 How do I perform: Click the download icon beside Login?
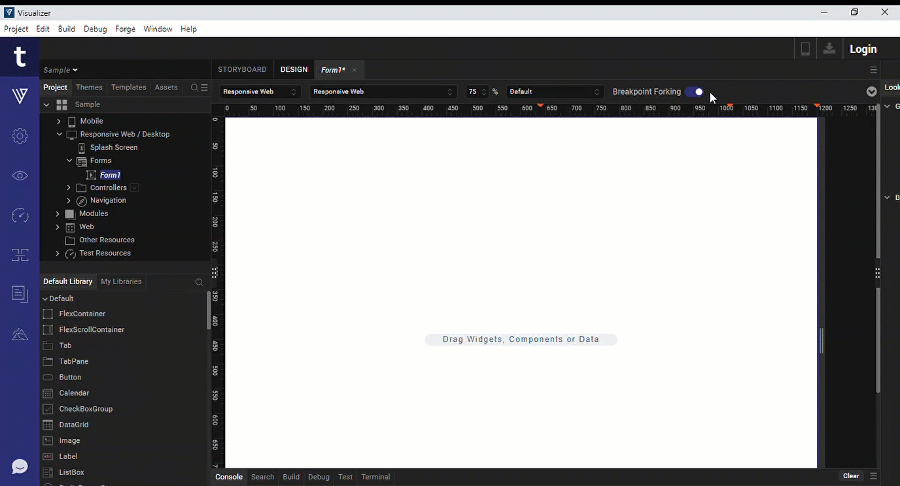(830, 49)
